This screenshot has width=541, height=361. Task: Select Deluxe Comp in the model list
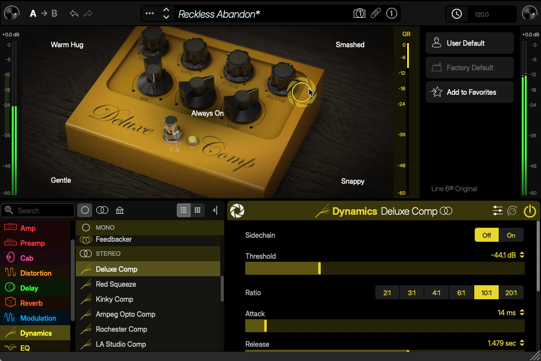(148, 269)
